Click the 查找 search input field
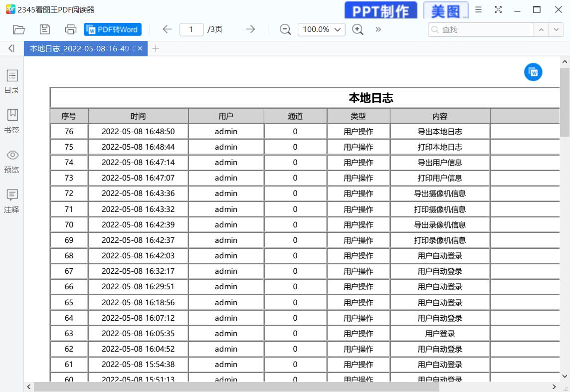Viewport: 570px width, 392px height. click(x=484, y=29)
